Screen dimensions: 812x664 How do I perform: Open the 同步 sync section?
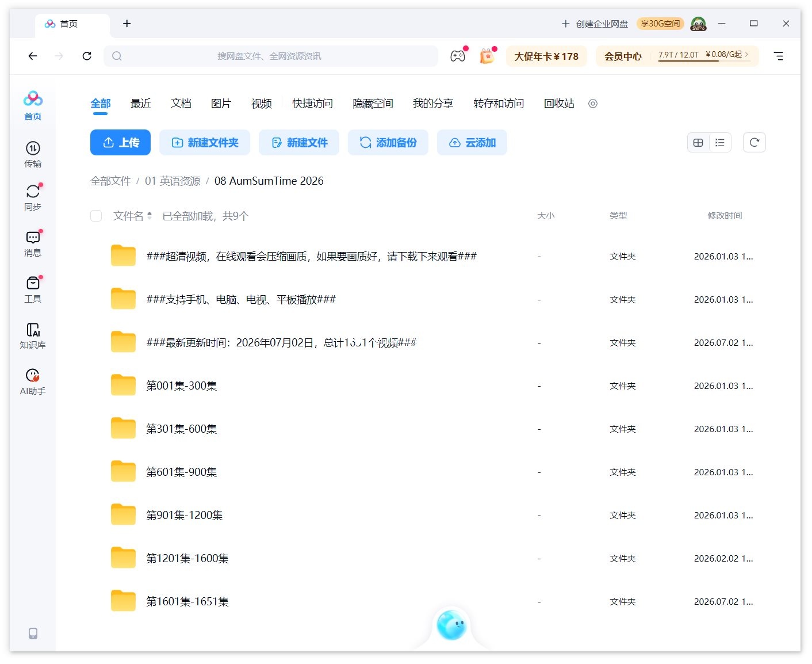pyautogui.click(x=33, y=197)
